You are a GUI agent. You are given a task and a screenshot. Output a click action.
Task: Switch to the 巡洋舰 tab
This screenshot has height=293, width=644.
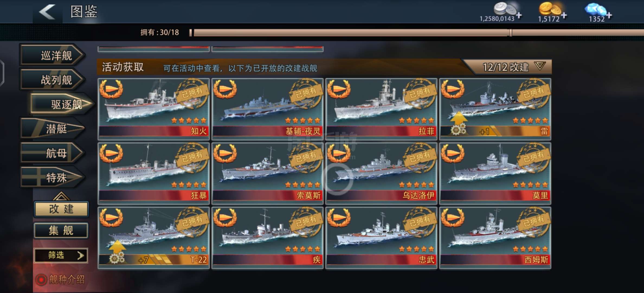(x=53, y=55)
